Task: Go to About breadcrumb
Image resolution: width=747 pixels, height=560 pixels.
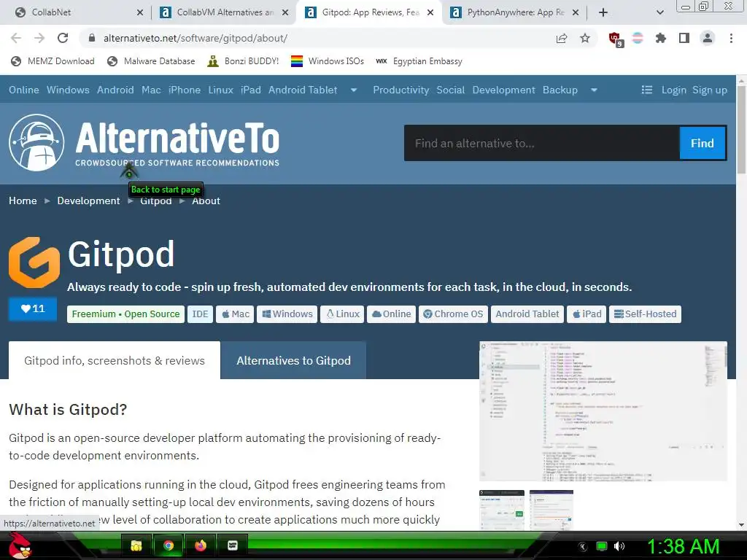Action: (206, 201)
